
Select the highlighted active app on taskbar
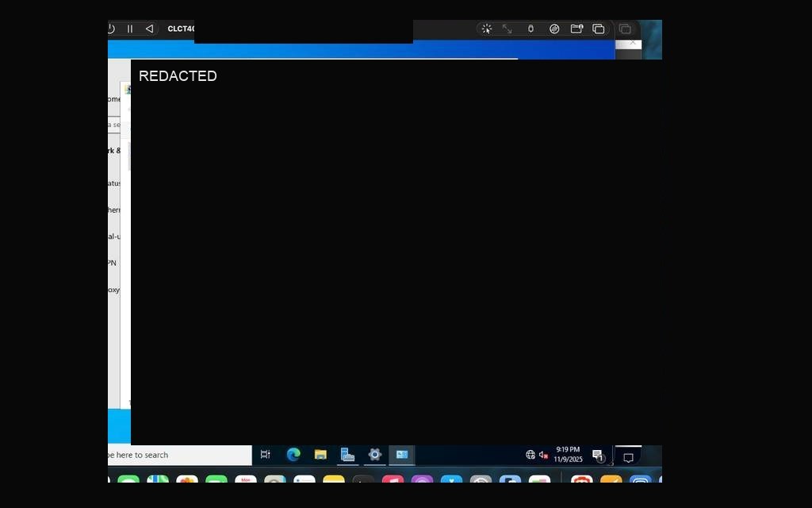(402, 455)
